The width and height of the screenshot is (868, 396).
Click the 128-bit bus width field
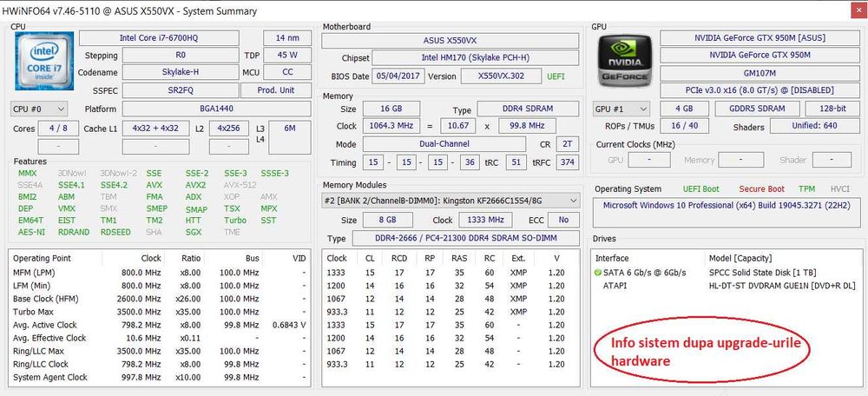[x=833, y=109]
